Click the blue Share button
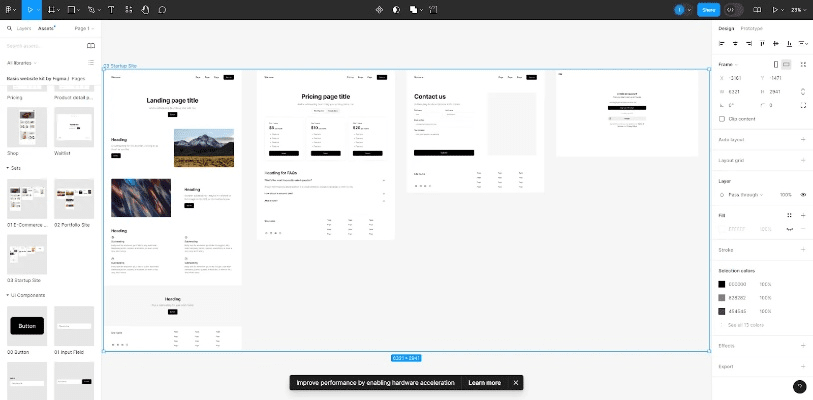 click(x=709, y=9)
